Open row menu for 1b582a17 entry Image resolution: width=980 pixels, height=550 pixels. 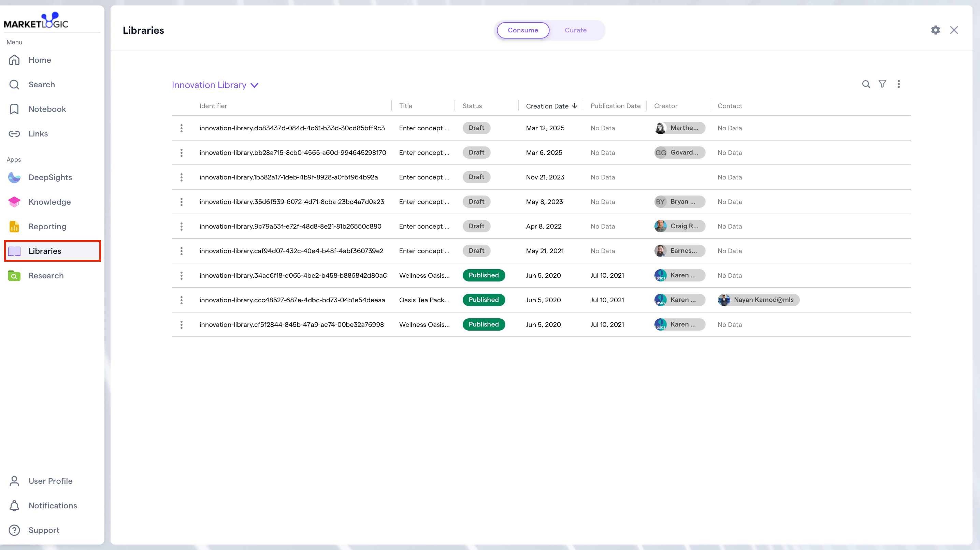tap(182, 177)
